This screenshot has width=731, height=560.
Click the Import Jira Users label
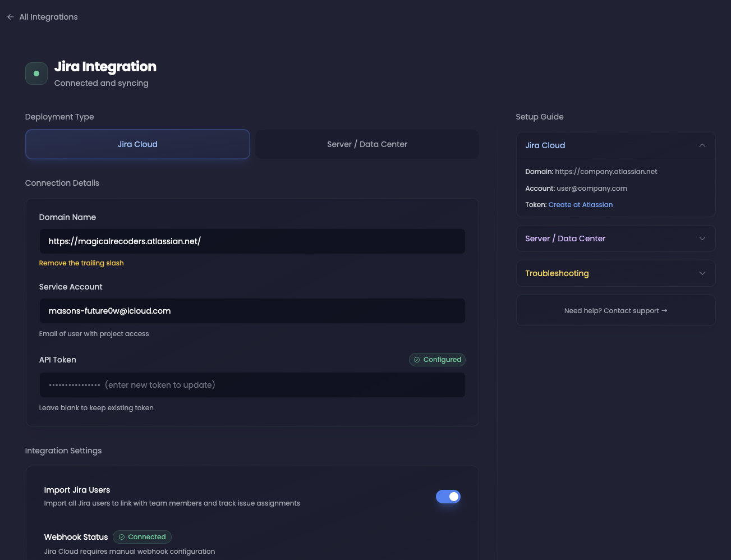[77, 490]
